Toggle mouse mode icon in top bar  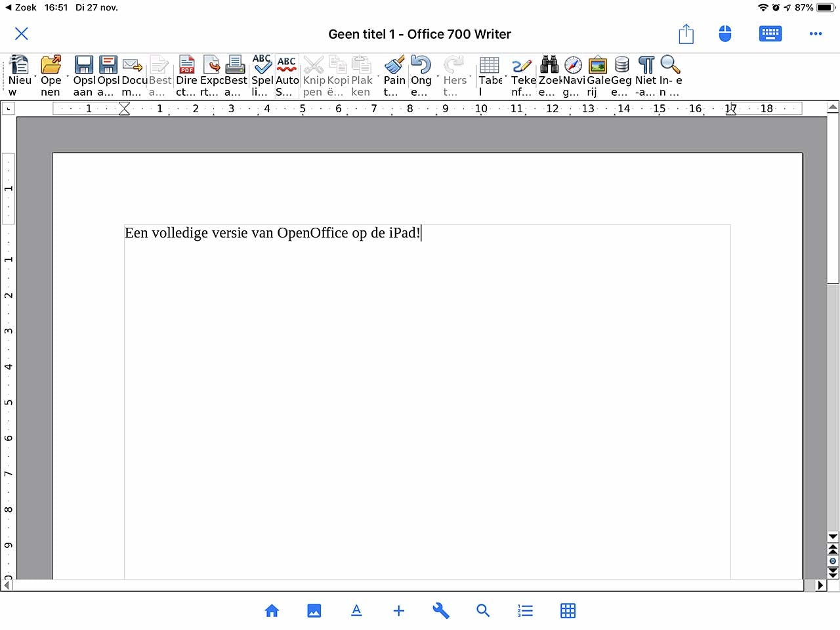pyautogui.click(x=725, y=33)
